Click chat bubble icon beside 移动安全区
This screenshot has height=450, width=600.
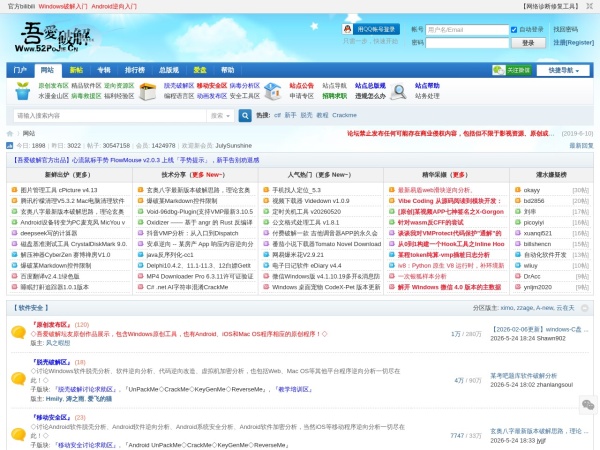(18, 434)
